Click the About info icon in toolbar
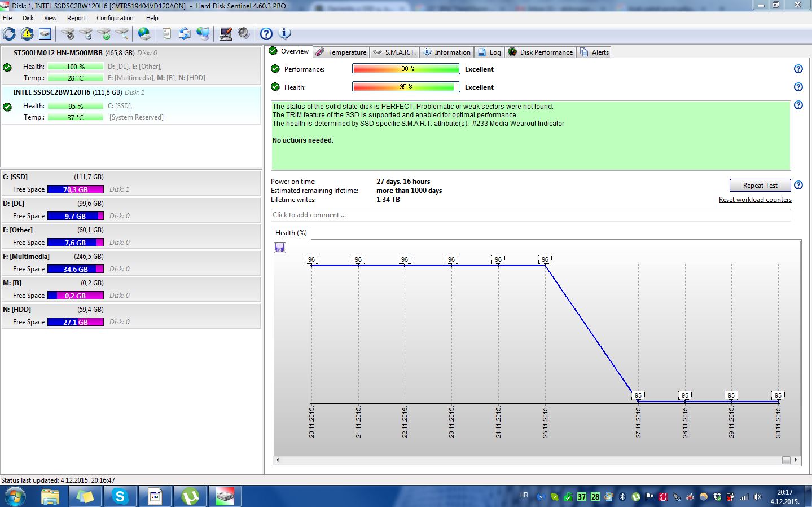Image resolution: width=812 pixels, height=507 pixels. click(x=285, y=34)
